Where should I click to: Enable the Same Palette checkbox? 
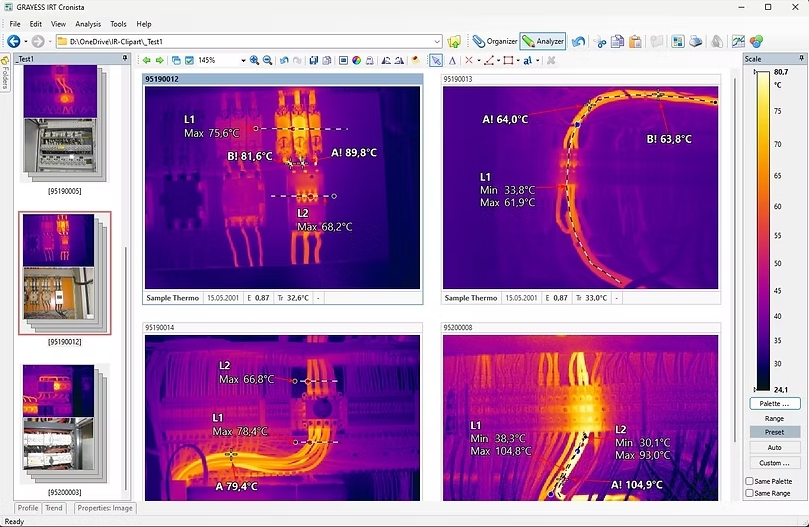point(749,481)
